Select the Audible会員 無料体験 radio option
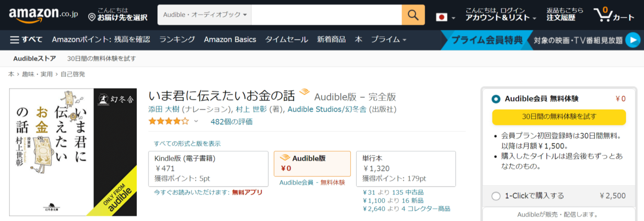644x221 pixels. point(496,99)
